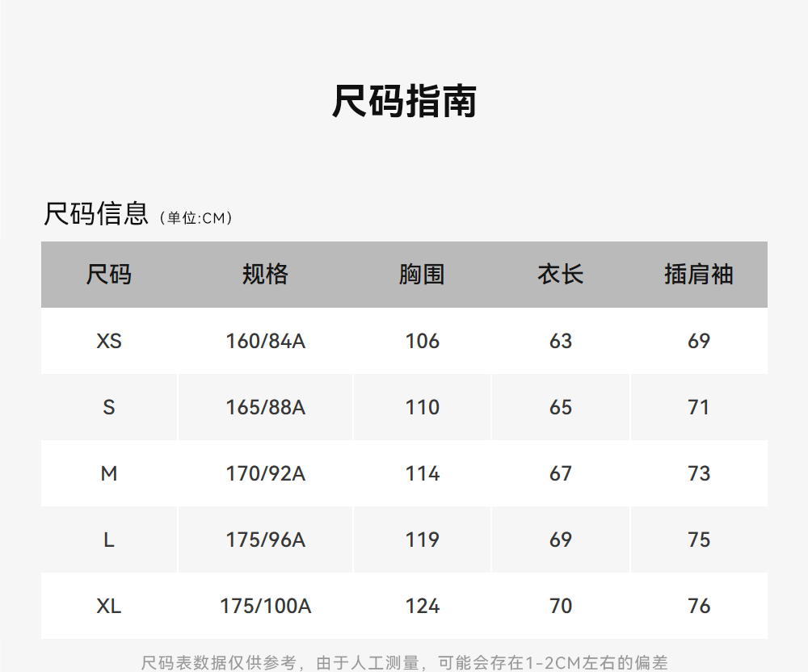Click the S size cell
Image resolution: width=808 pixels, height=672 pixels.
click(x=109, y=407)
